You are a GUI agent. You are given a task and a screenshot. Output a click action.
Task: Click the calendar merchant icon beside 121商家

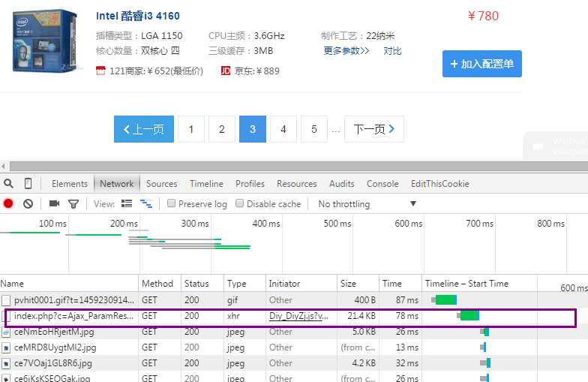click(100, 71)
